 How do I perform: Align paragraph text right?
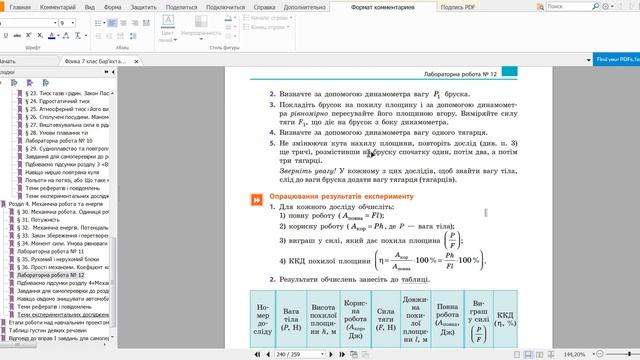coord(135,23)
